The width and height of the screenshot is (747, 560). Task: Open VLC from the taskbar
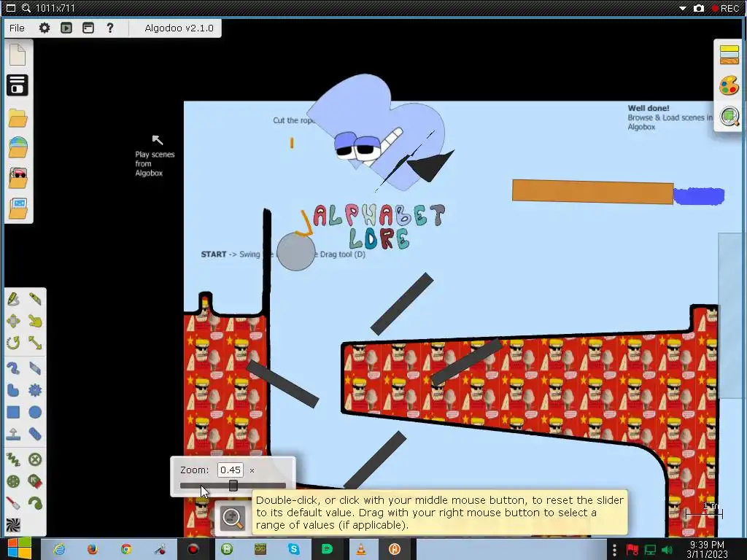coord(361,549)
